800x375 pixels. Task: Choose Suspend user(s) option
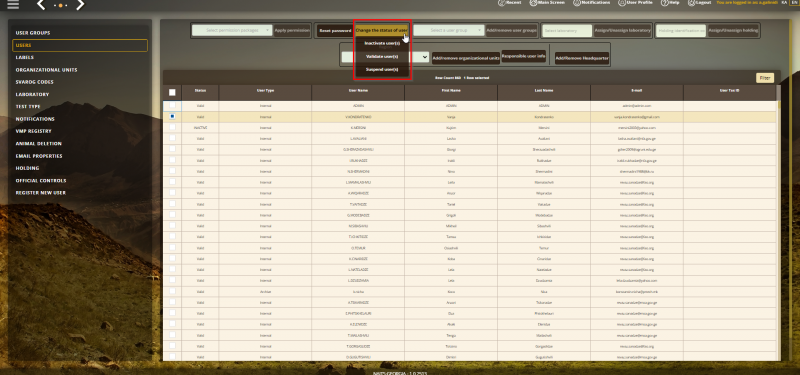point(382,69)
